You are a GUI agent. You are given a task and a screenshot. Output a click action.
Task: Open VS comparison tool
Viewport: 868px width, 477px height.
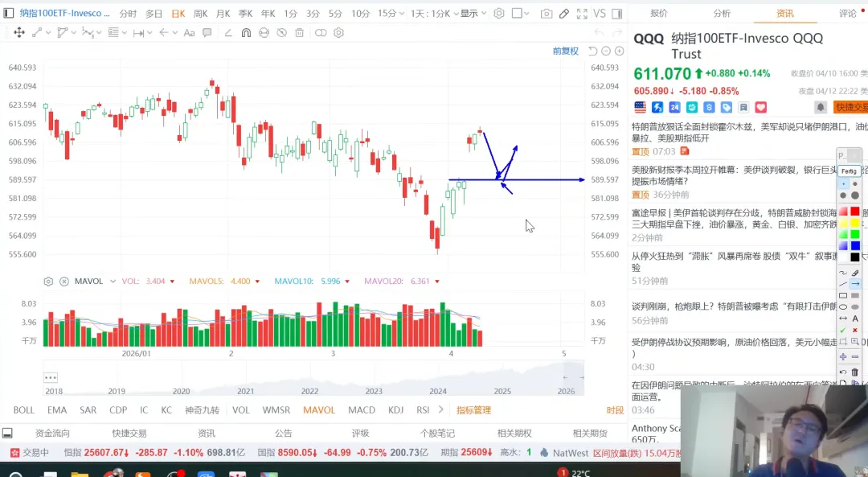(600, 14)
